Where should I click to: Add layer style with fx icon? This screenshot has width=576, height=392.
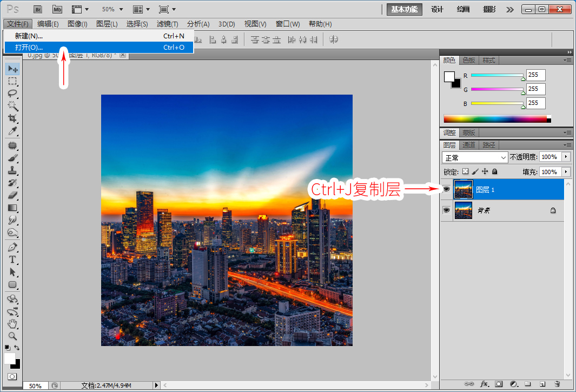coord(485,384)
